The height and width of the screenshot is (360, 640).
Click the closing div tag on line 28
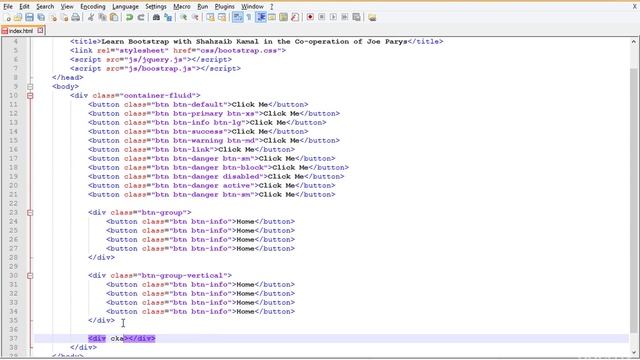[x=101, y=258]
